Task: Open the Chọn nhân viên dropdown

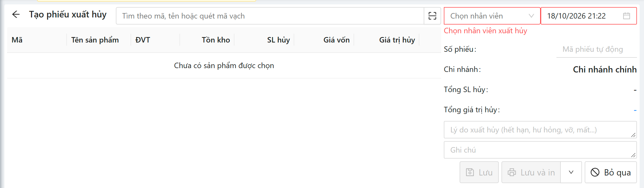Action: click(492, 16)
